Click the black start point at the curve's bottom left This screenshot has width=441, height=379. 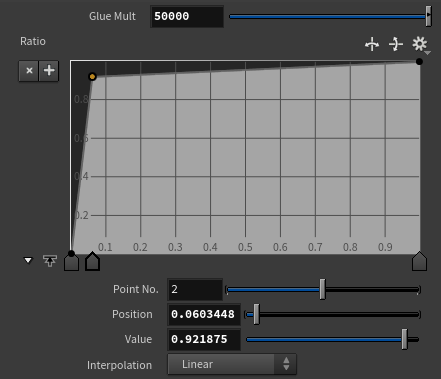click(x=71, y=254)
